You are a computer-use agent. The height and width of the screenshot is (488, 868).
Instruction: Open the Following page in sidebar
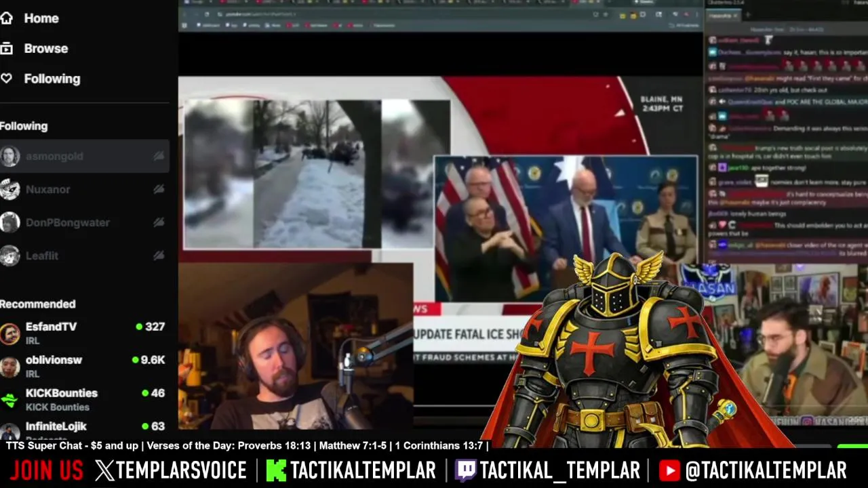(x=41, y=79)
